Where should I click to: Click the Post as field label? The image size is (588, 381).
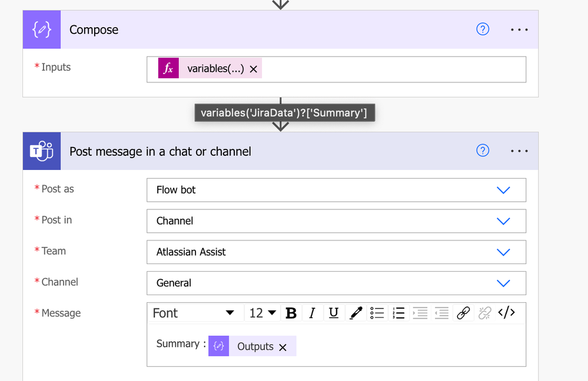(57, 189)
